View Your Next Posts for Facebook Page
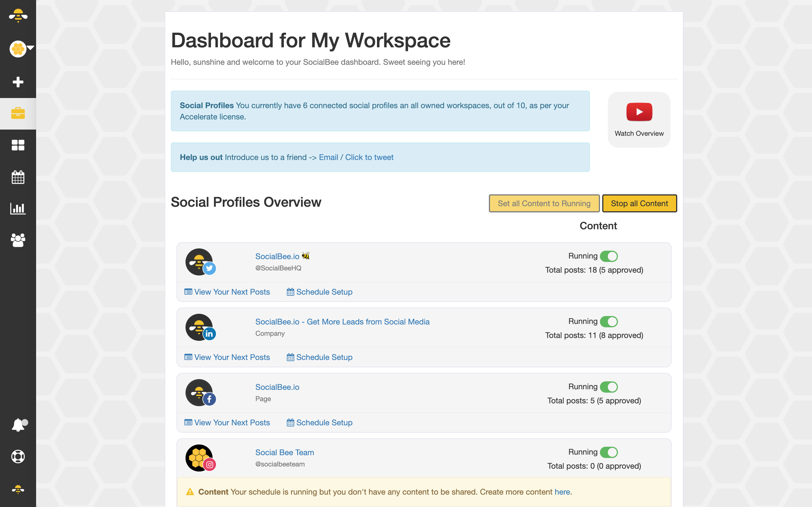The width and height of the screenshot is (812, 507). [x=227, y=422]
